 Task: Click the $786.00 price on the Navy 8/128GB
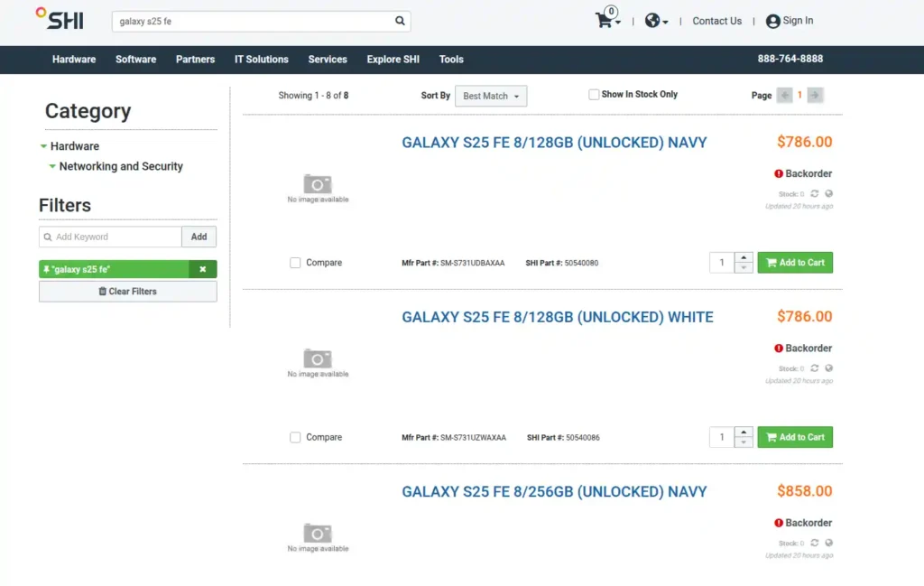coord(804,142)
